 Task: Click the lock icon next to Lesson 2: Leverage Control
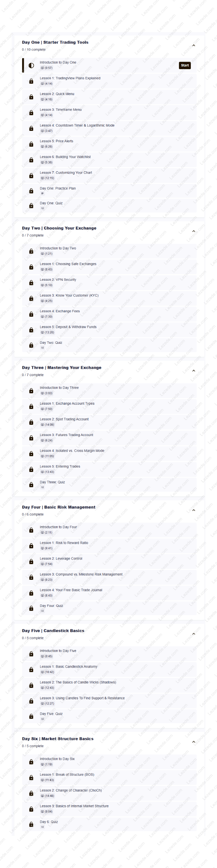pos(31,561)
